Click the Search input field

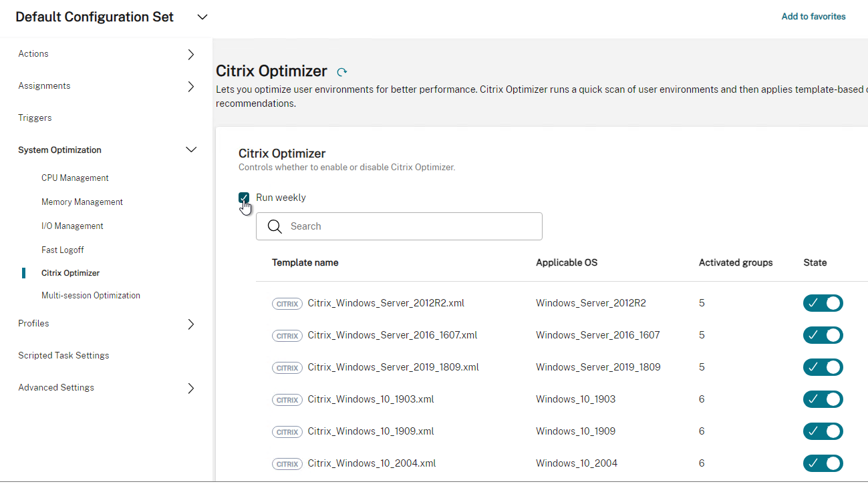click(x=399, y=226)
